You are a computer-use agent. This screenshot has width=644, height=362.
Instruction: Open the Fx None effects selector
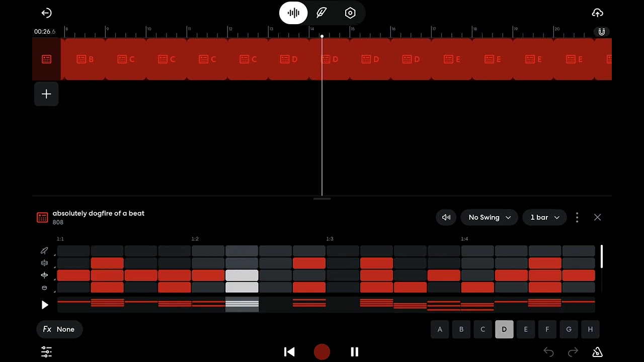[59, 329]
